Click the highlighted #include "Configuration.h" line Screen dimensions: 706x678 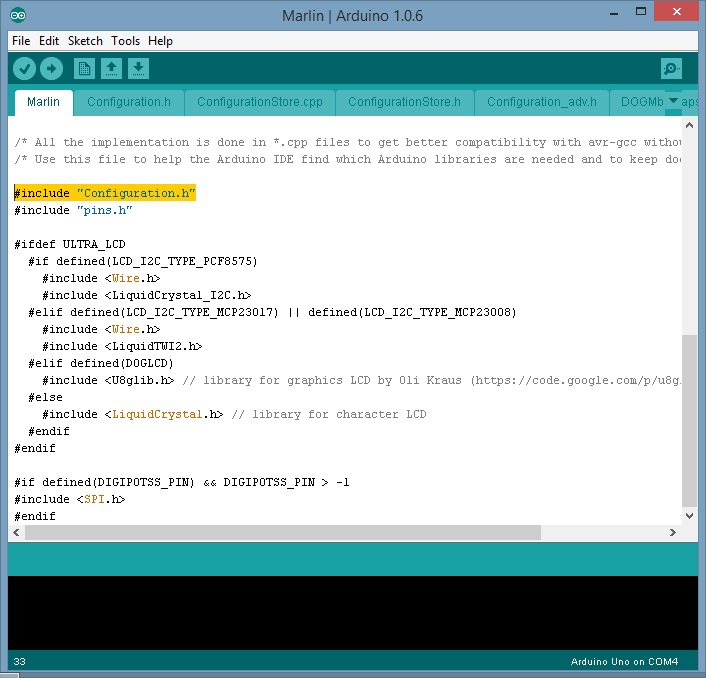(105, 193)
